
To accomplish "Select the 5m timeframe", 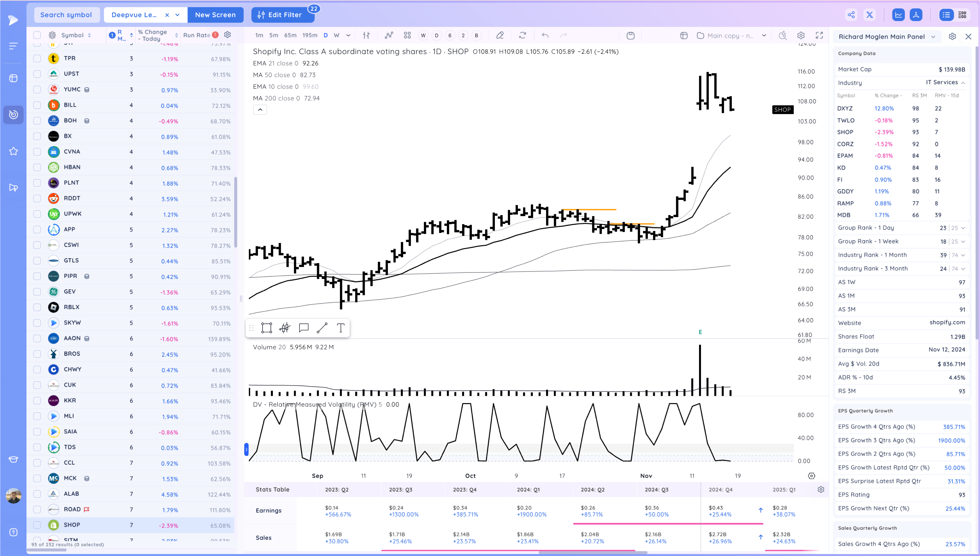I will tap(274, 36).
